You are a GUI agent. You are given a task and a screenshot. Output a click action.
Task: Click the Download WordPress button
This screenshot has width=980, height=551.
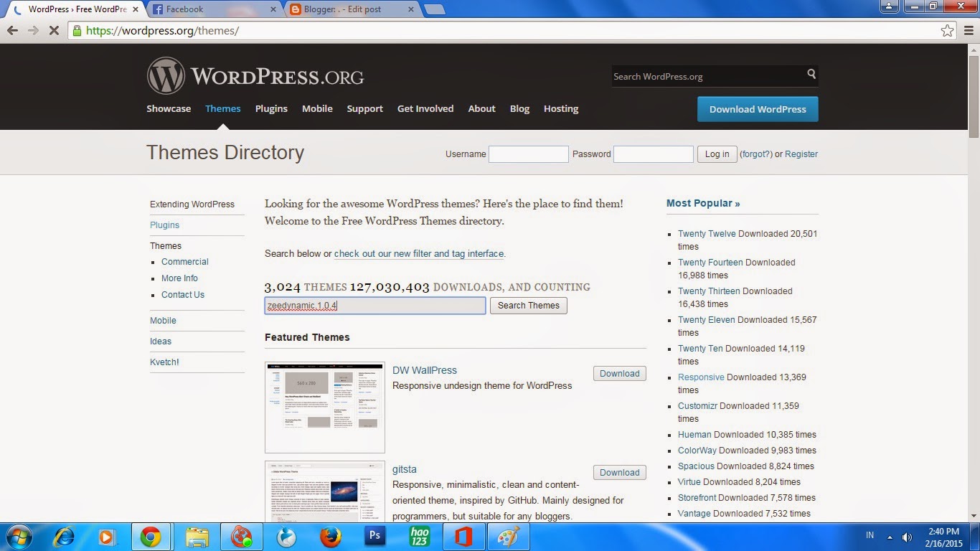coord(758,109)
